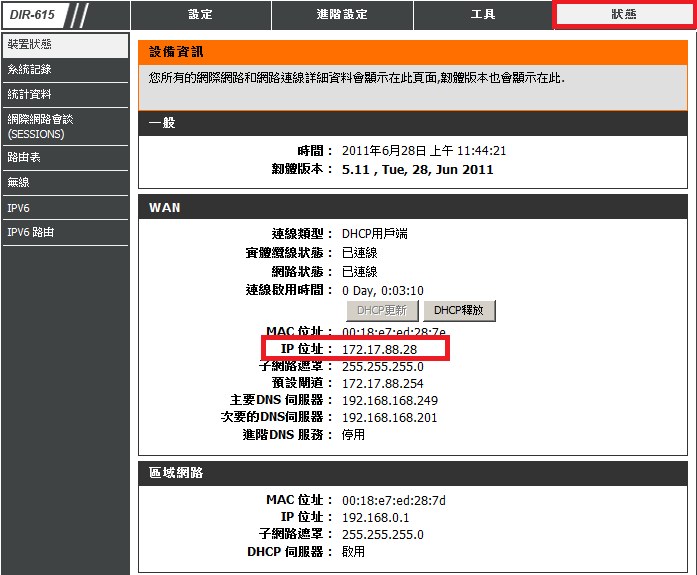The image size is (697, 575).
Task: Switch to the 進階設定 tab
Action: pyautogui.click(x=341, y=15)
